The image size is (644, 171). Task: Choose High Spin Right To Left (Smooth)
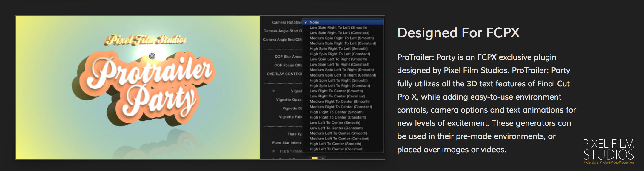tap(339, 49)
